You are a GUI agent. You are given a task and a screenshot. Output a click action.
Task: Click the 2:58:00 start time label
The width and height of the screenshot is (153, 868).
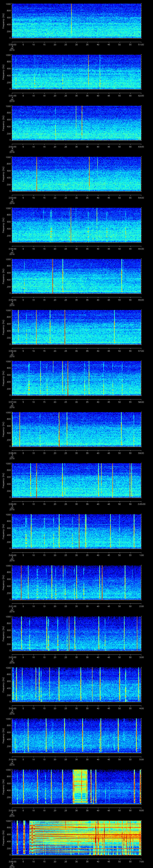point(12,453)
